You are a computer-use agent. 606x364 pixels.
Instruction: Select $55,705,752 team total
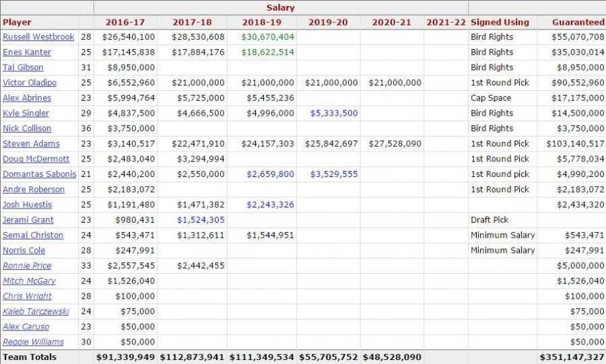[x=329, y=357]
